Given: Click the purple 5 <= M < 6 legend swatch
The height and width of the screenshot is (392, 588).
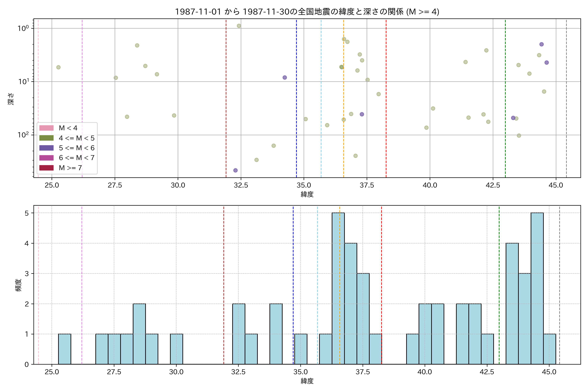Looking at the screenshot, I should tap(46, 148).
